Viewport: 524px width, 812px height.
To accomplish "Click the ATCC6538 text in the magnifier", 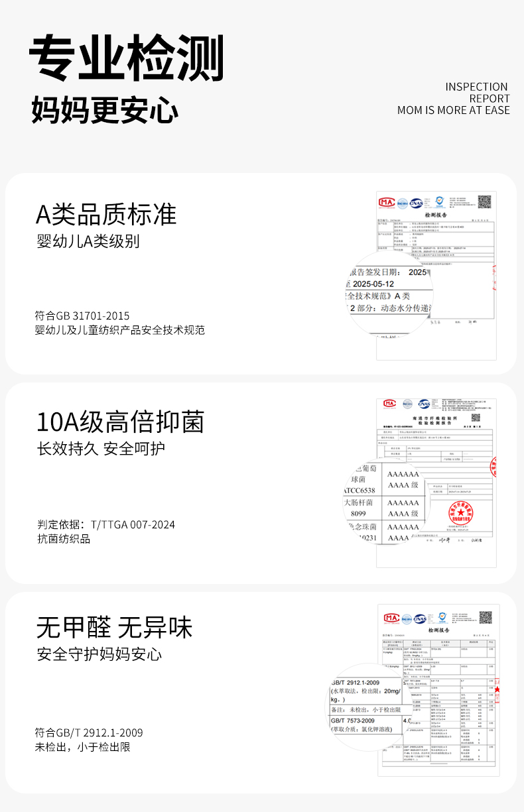I will coord(360,491).
